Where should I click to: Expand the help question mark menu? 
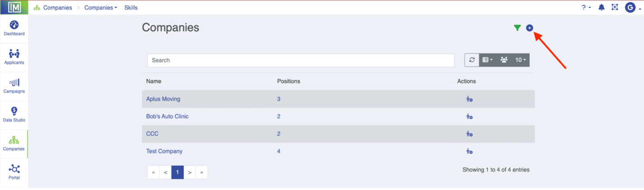pos(586,7)
